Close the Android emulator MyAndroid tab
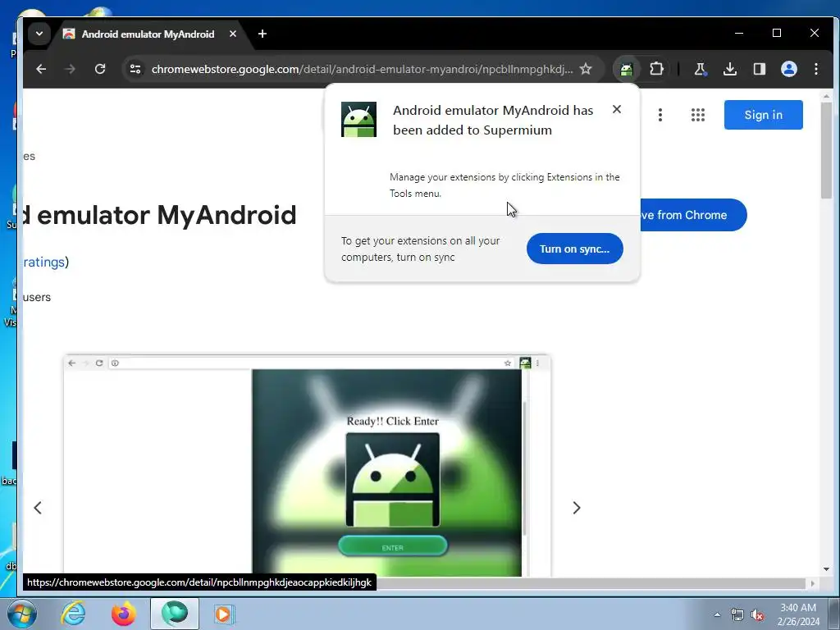This screenshot has width=840, height=630. pyautogui.click(x=232, y=34)
